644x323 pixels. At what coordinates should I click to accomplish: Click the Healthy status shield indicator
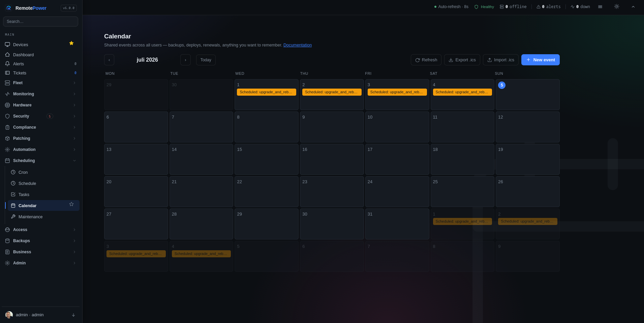click(484, 7)
